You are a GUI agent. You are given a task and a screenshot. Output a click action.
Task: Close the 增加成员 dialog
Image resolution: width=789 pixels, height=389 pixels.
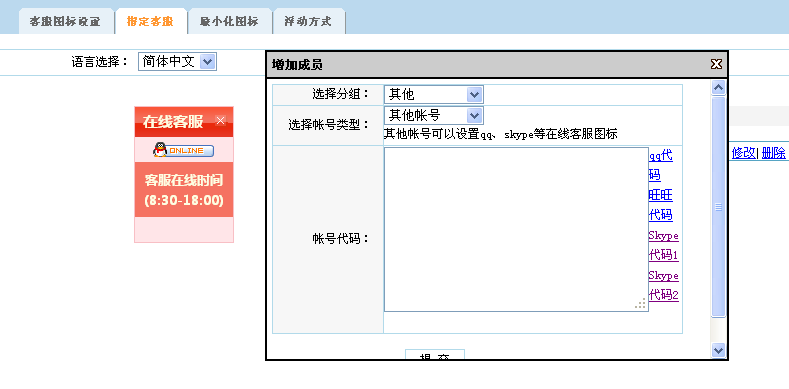point(716,64)
